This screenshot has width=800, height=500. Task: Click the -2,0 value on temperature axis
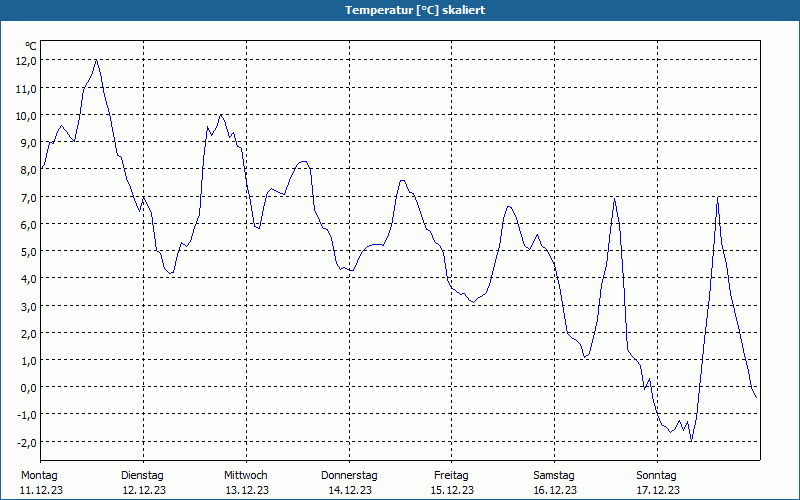pyautogui.click(x=26, y=442)
